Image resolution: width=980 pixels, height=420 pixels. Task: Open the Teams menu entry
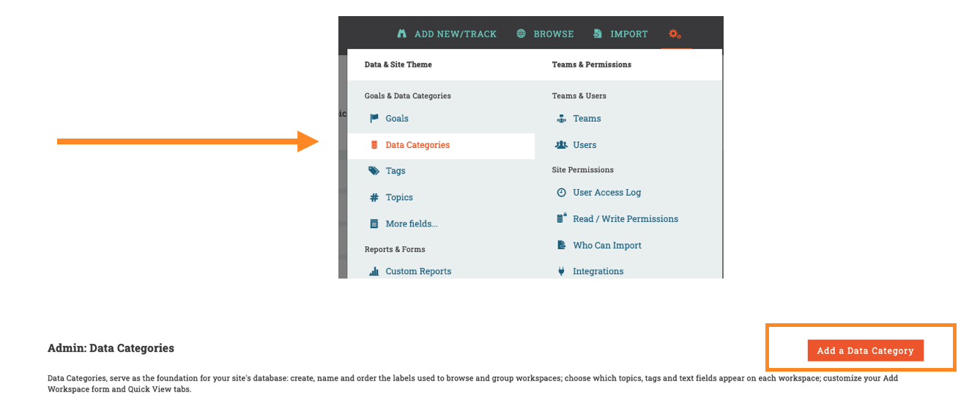pos(587,119)
